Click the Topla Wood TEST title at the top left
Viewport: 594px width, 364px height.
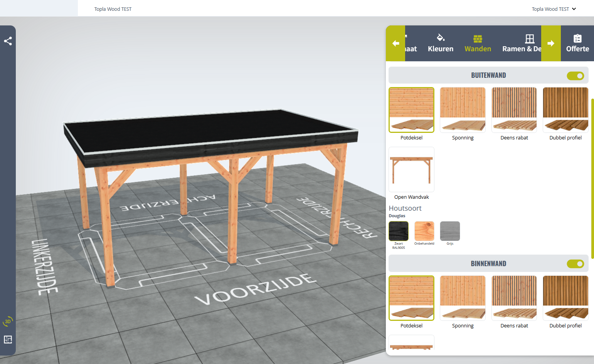tap(113, 9)
